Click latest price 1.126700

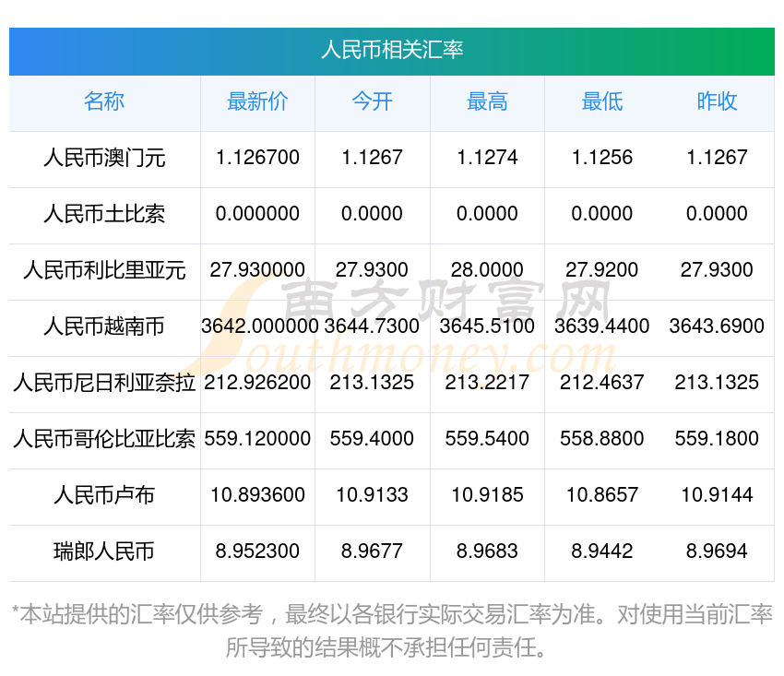point(257,158)
